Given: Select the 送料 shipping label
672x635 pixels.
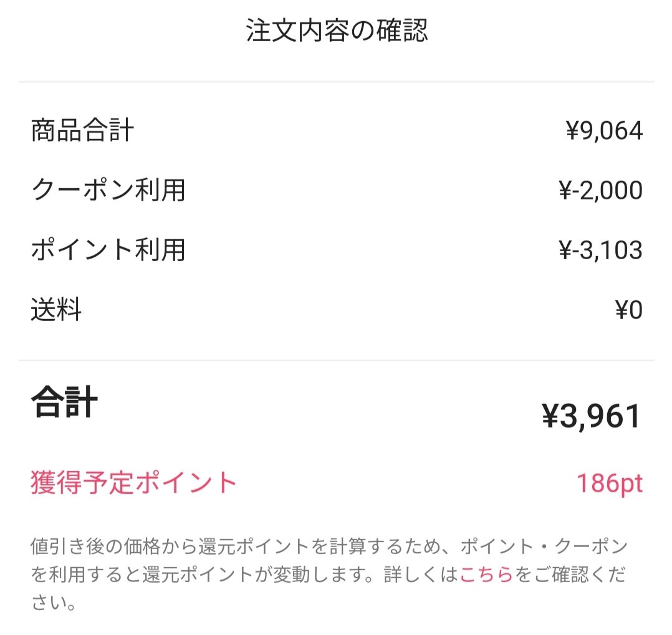Looking at the screenshot, I should (x=56, y=310).
